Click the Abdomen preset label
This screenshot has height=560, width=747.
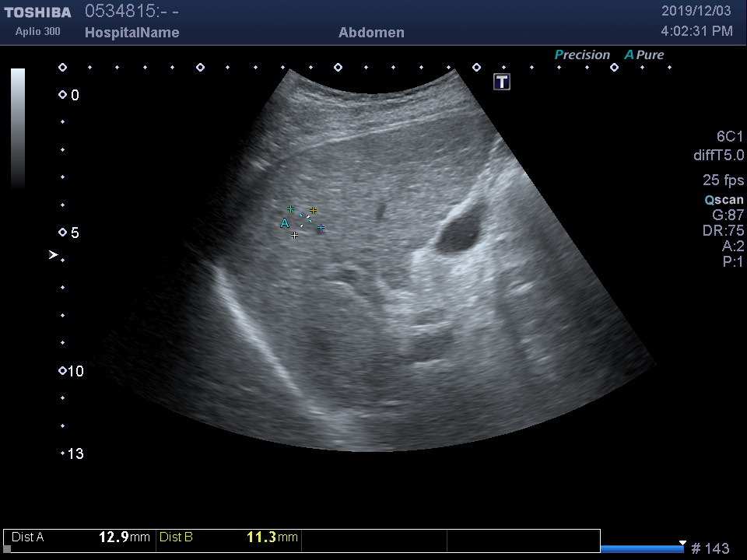click(371, 33)
